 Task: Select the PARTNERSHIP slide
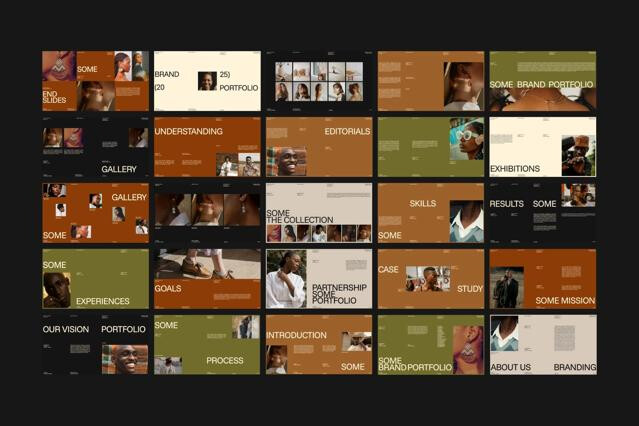pos(319,279)
